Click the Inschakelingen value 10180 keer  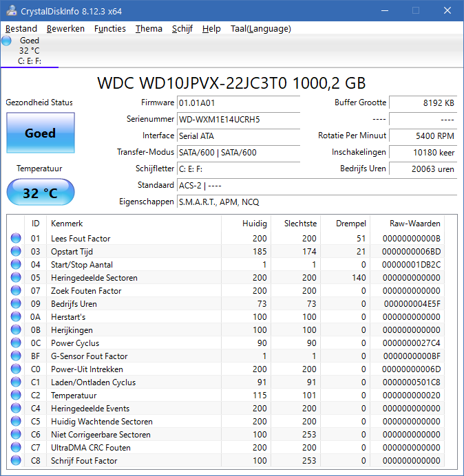423,153
